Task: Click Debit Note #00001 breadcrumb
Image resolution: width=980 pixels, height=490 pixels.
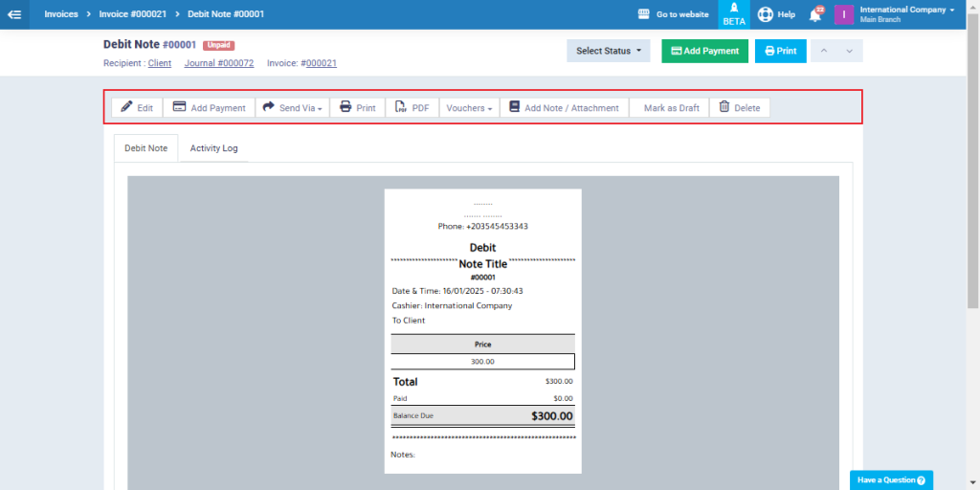Action: point(226,13)
